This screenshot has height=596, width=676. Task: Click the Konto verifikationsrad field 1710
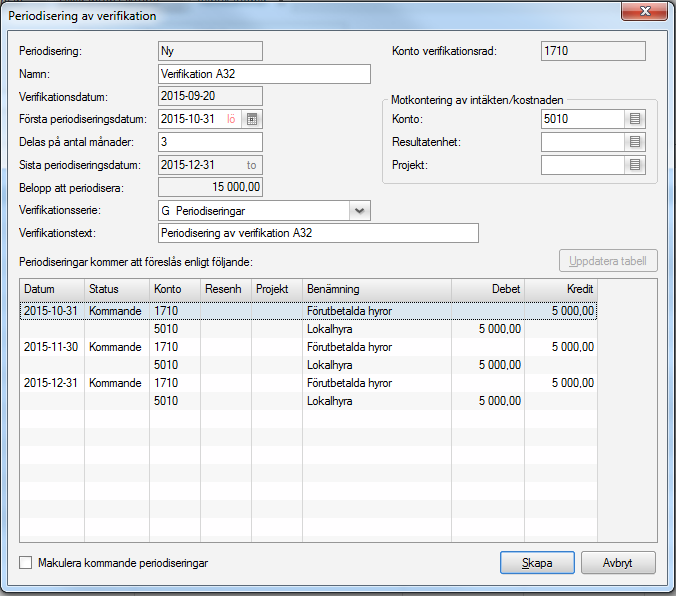point(593,51)
